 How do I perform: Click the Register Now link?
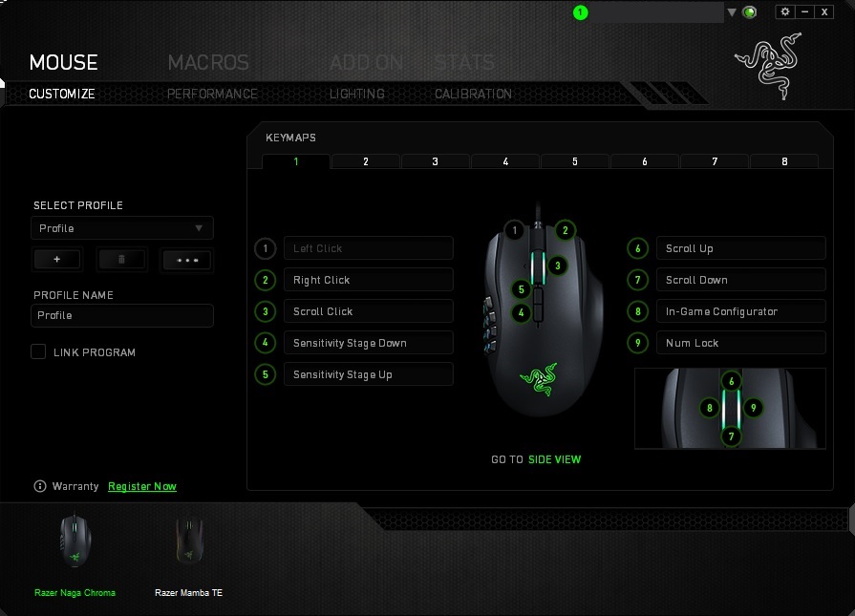coord(142,486)
